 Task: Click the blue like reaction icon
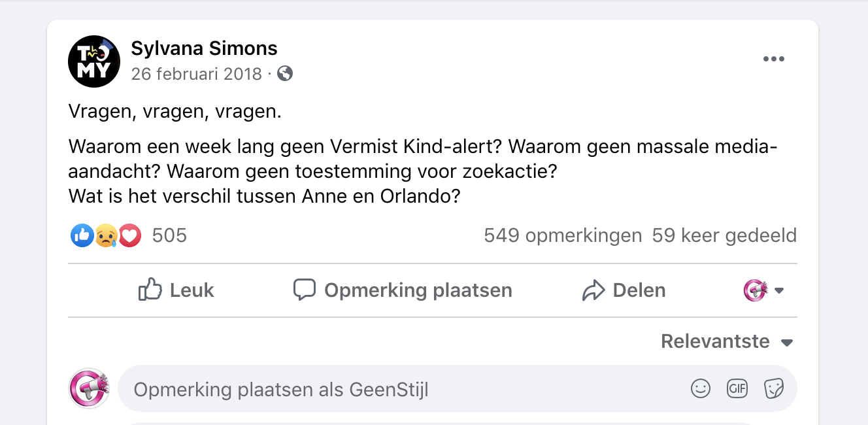pos(82,235)
